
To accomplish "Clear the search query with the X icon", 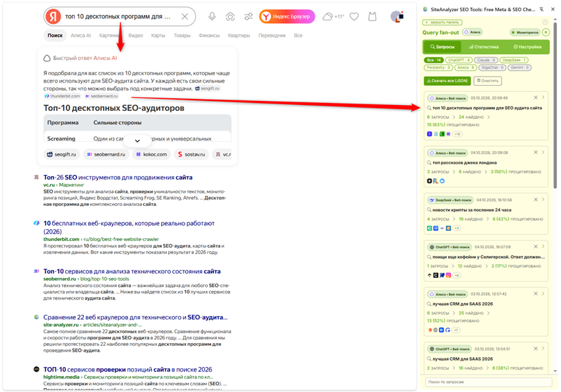I will (185, 16).
